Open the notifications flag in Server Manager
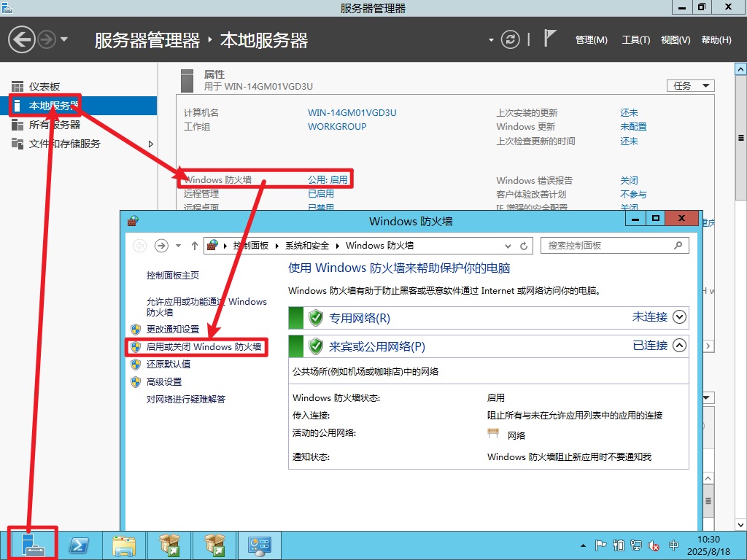This screenshot has width=747, height=560. [x=549, y=38]
